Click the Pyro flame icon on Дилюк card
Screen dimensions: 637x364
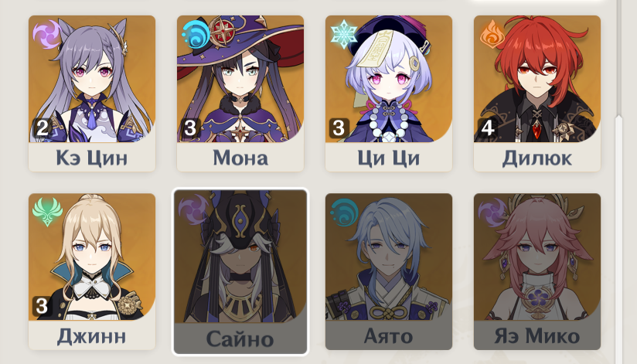(x=492, y=35)
